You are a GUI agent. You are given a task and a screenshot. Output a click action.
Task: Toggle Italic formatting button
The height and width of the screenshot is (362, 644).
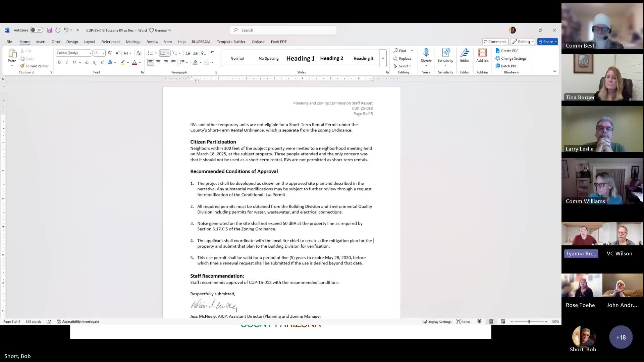pos(67,62)
